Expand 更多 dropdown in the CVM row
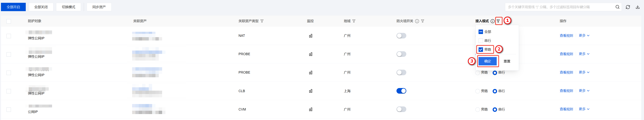Screen dimensions: 644x120 click(x=584, y=109)
